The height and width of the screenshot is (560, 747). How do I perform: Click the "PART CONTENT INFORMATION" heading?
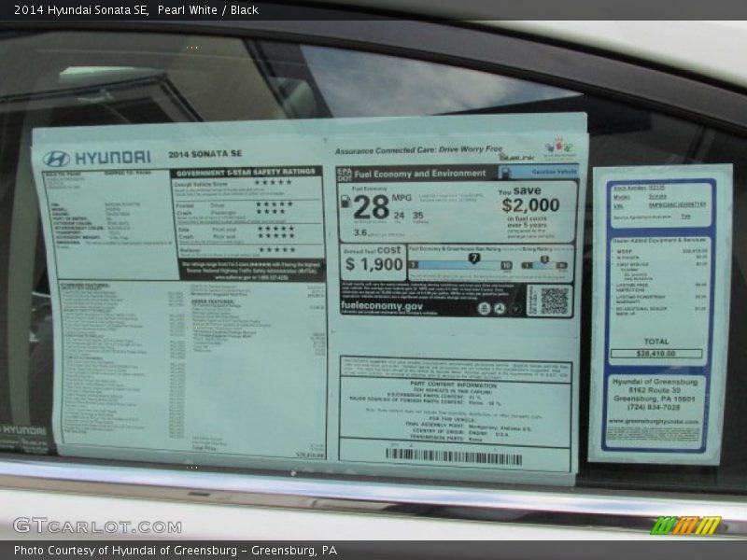click(453, 385)
